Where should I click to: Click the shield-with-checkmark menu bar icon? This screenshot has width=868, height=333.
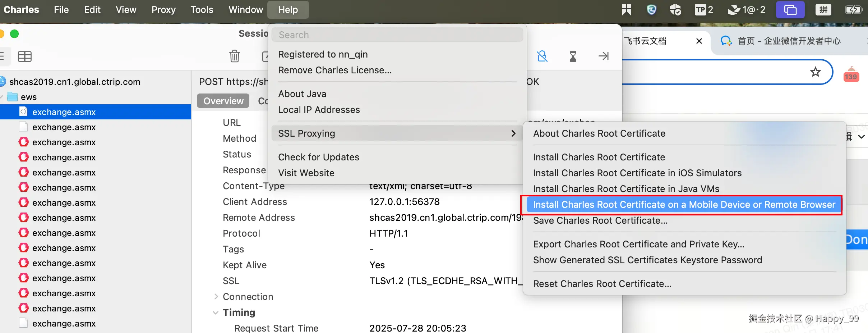tap(675, 10)
